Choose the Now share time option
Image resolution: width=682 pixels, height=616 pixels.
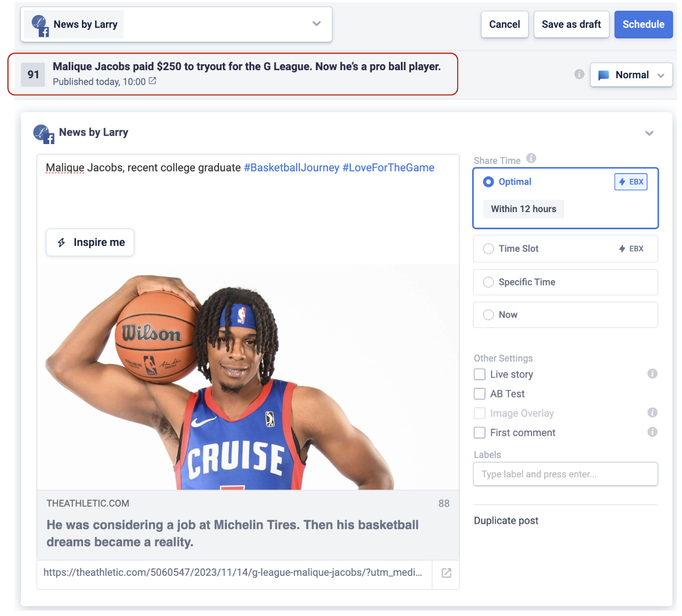(488, 315)
